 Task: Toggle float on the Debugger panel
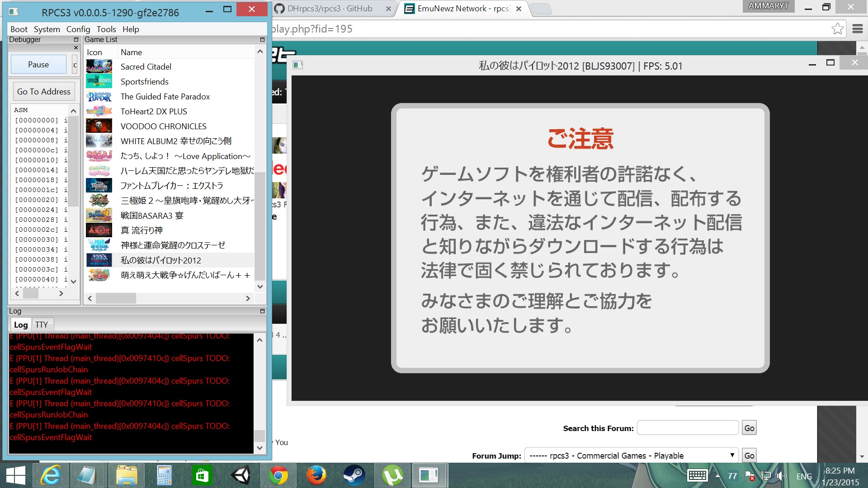[76, 40]
